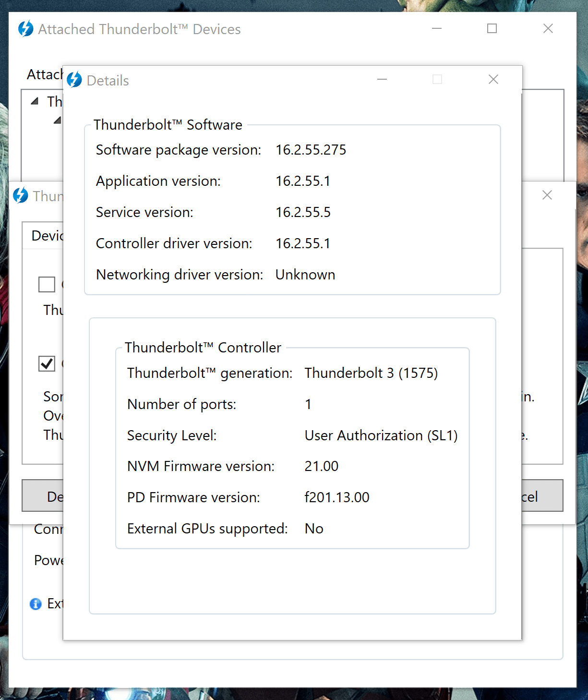This screenshot has height=700, width=588.
Task: Collapse the second-level tree node in device list
Action: point(58,120)
